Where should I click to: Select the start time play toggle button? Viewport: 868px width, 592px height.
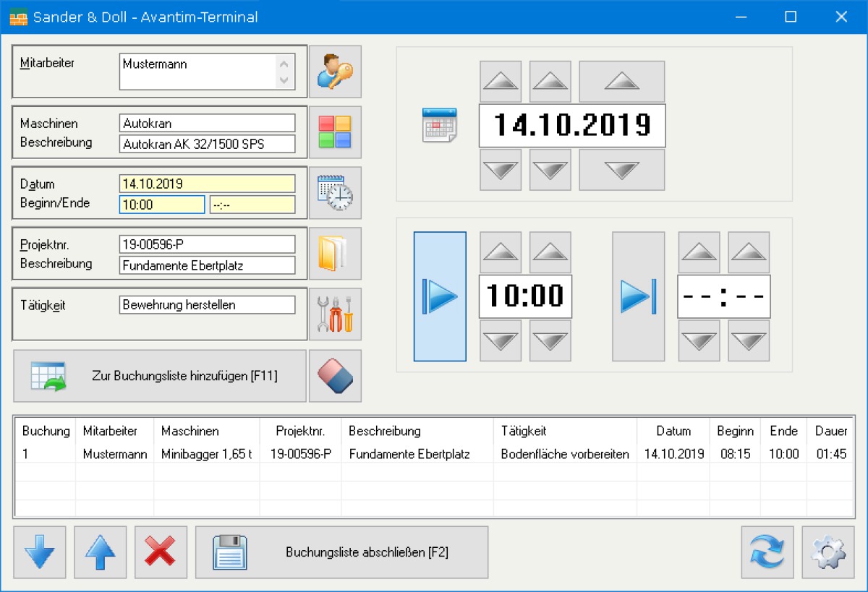coord(440,296)
